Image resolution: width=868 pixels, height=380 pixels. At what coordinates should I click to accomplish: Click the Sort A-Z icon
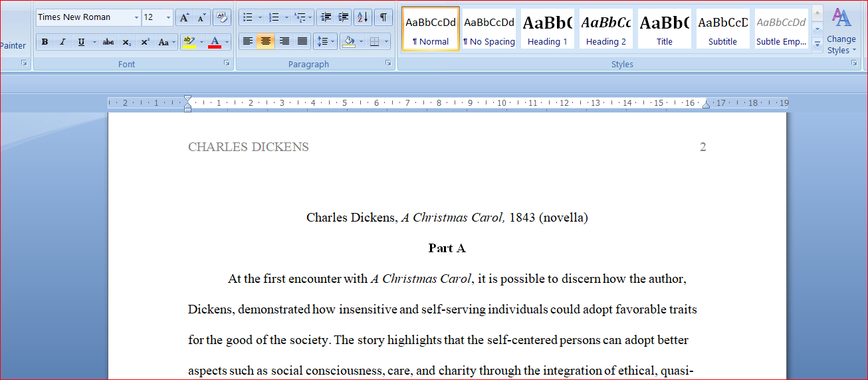point(362,17)
